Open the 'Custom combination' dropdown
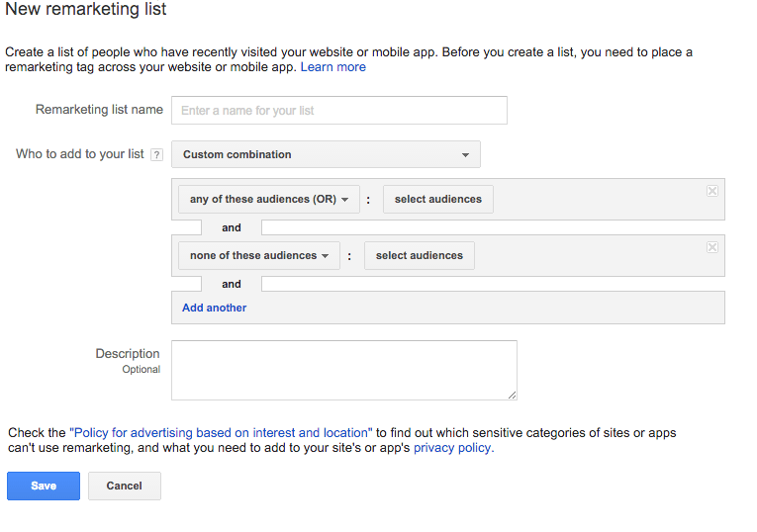Image resolution: width=757 pixels, height=532 pixels. pos(326,154)
